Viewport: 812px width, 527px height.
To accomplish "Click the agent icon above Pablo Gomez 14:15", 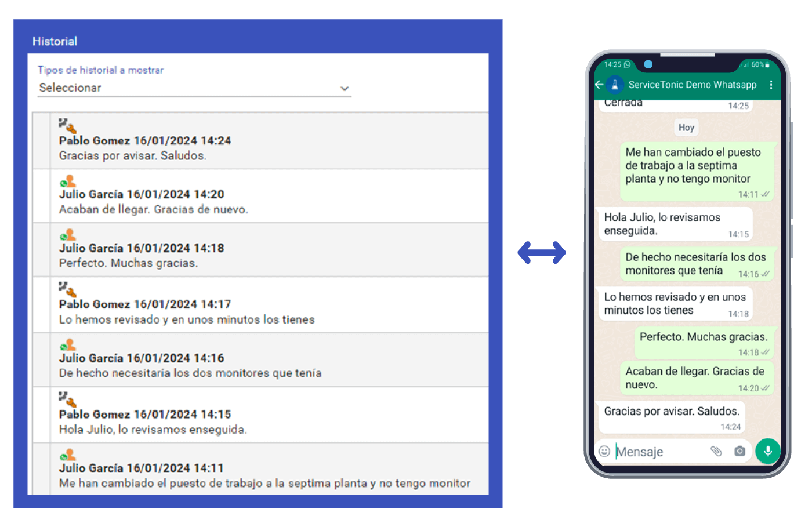I will click(x=67, y=399).
